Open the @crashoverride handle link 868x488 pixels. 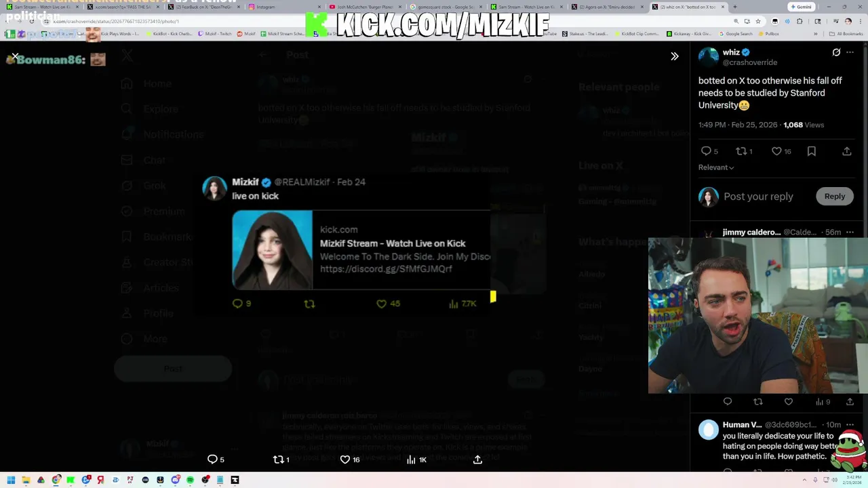coord(750,62)
